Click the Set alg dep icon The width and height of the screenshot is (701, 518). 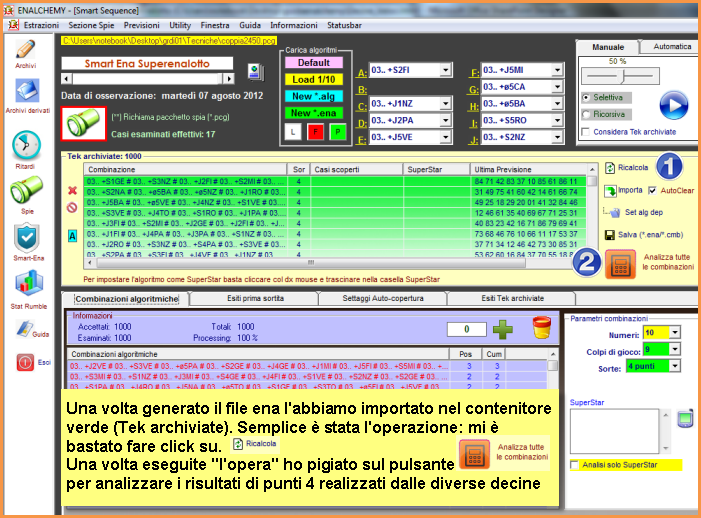(615, 213)
